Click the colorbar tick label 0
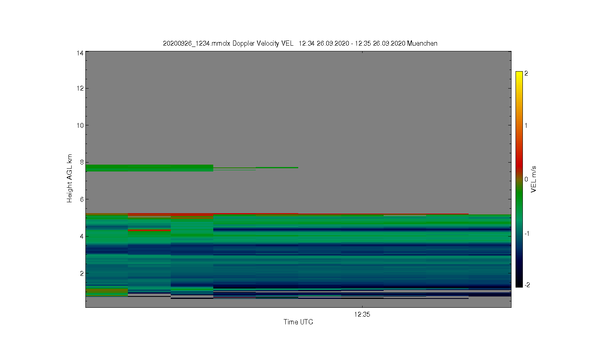Image resolution: width=607 pixels, height=364 pixels. [526, 179]
